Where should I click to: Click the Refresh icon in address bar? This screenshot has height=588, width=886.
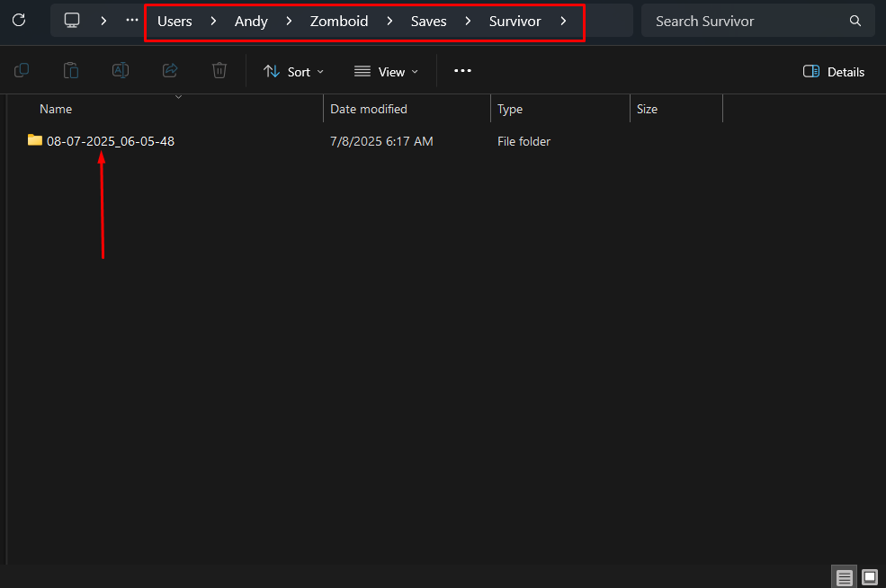click(19, 20)
